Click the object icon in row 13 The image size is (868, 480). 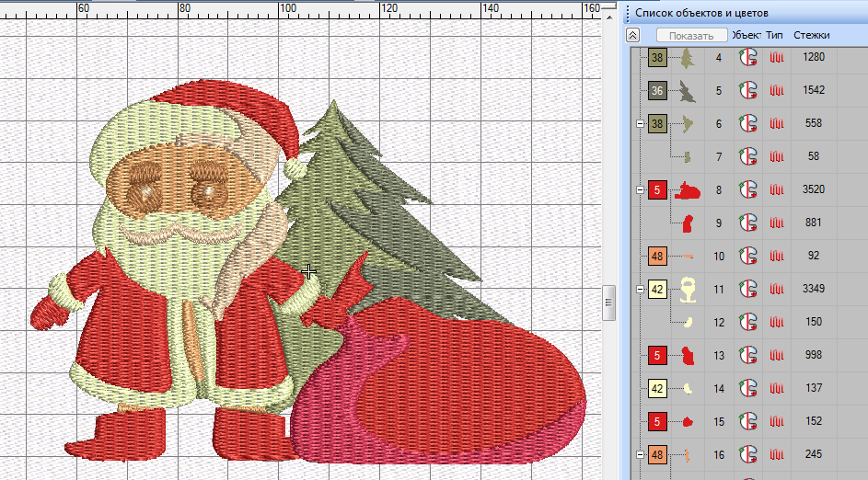[748, 356]
